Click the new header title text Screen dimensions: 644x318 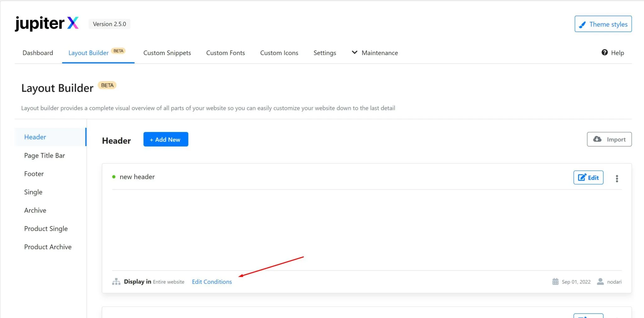tap(137, 177)
